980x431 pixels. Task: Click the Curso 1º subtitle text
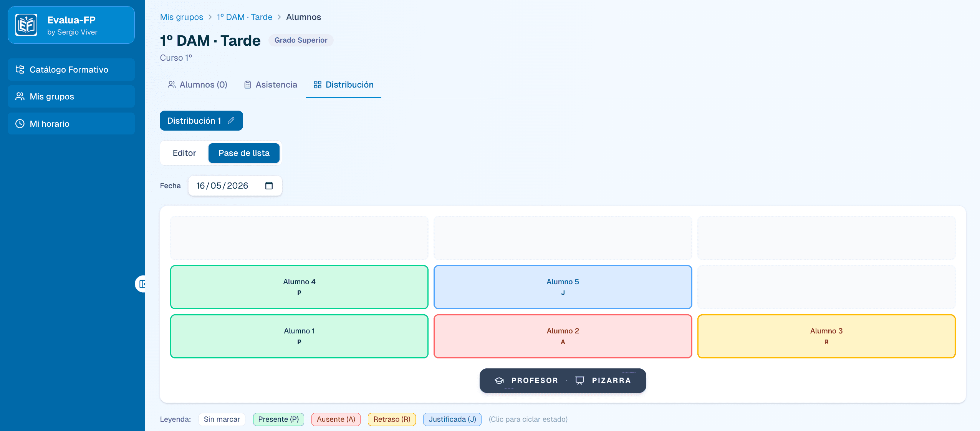click(176, 58)
